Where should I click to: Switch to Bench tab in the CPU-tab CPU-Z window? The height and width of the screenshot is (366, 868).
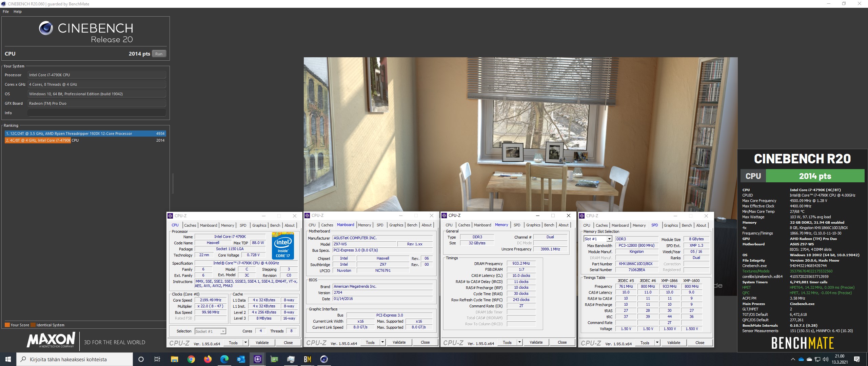(x=275, y=225)
